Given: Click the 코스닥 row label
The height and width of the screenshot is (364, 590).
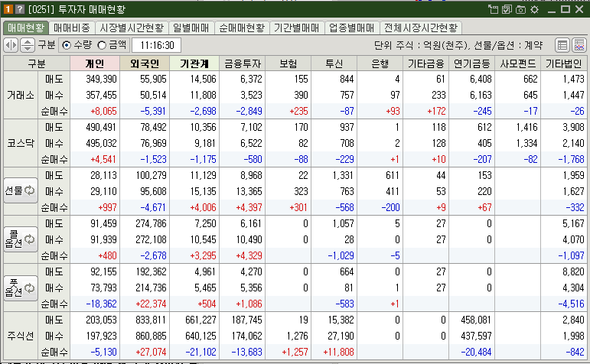Looking at the screenshot, I should [21, 143].
